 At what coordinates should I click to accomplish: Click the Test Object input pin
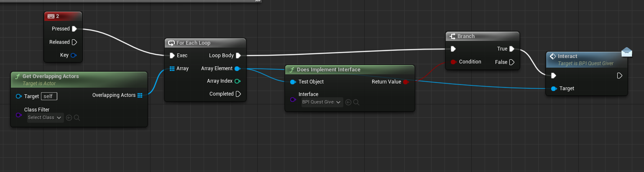[293, 82]
